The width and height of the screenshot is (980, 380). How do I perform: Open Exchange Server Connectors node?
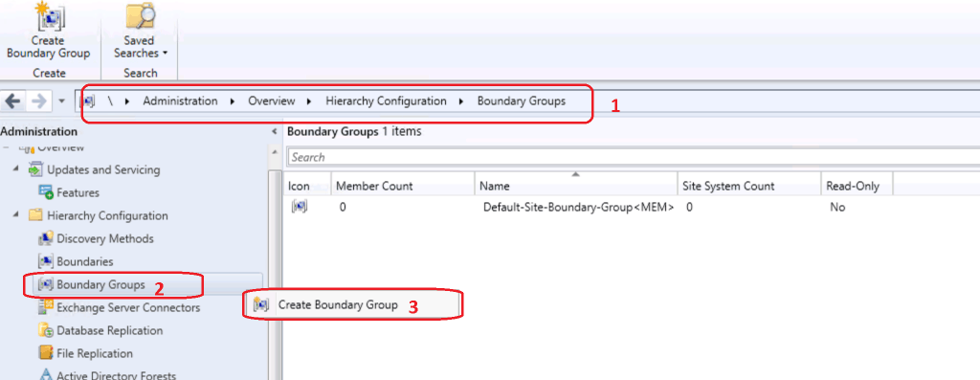[x=128, y=308]
